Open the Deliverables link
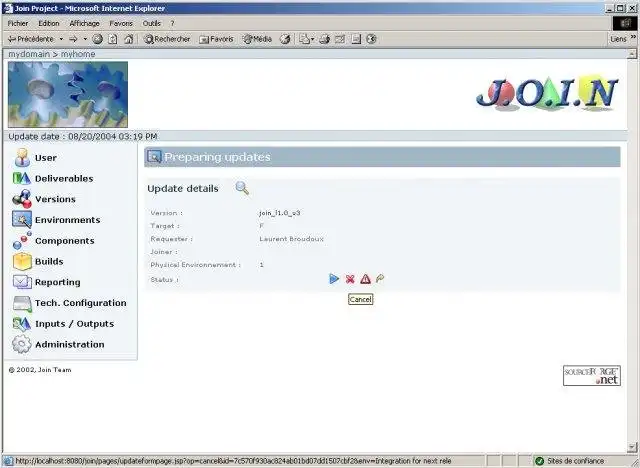Screen dimensions: 640x468 64,179
